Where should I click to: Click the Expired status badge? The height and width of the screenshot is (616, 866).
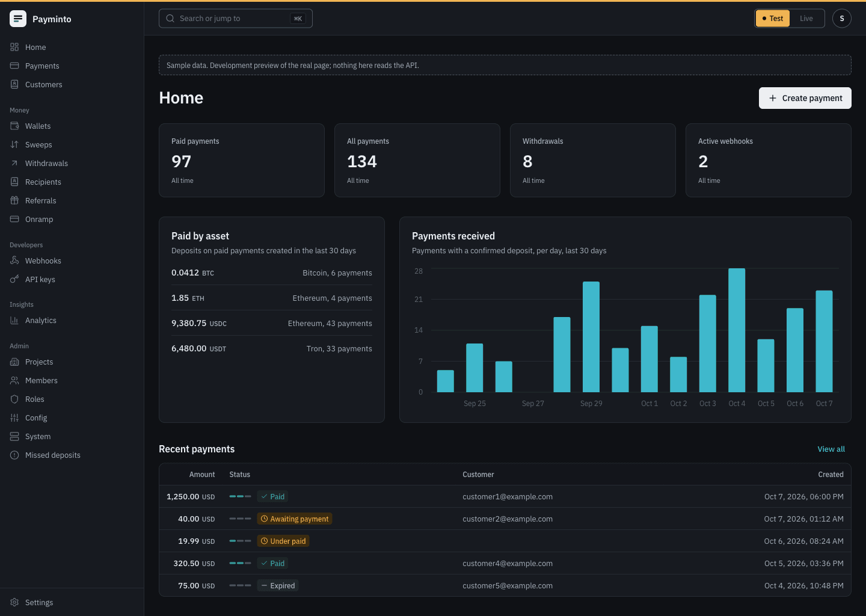tap(278, 585)
